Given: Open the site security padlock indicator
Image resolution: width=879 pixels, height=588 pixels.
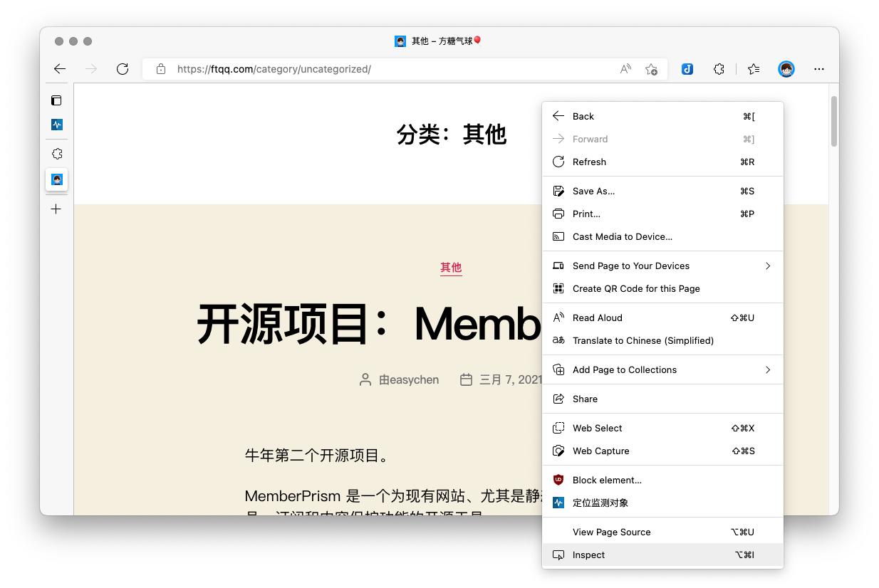Looking at the screenshot, I should [161, 69].
